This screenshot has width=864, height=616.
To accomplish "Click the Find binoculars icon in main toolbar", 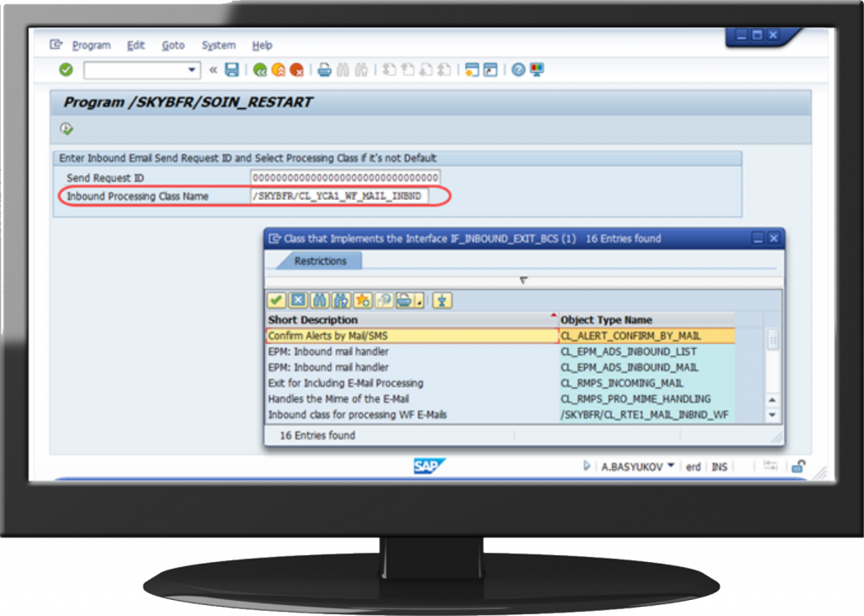I will 343,70.
